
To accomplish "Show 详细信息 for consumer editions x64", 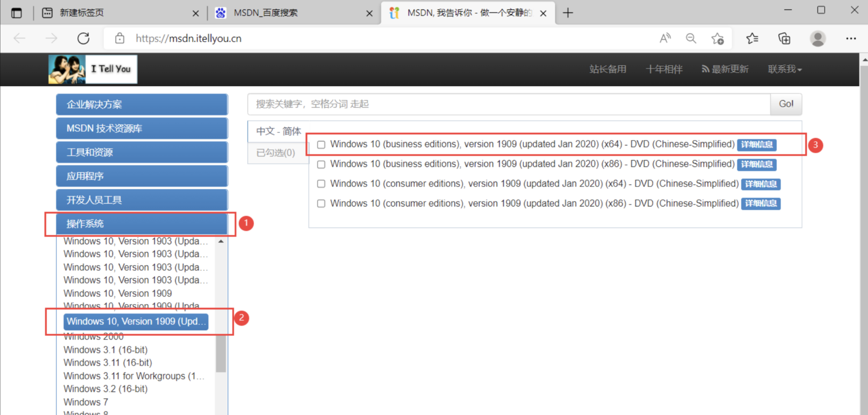I will click(x=761, y=184).
